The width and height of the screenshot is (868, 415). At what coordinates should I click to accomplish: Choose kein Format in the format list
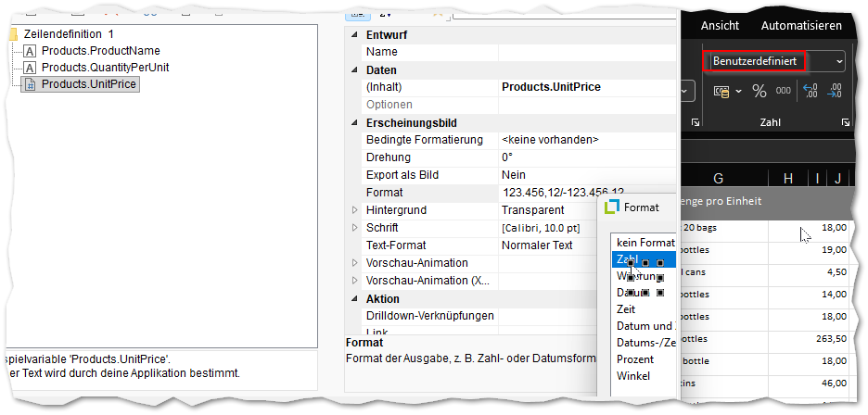(x=645, y=243)
